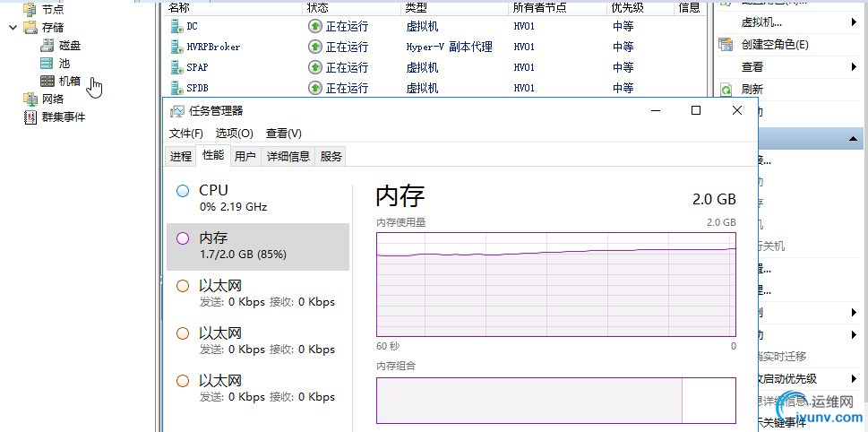This screenshot has width=868, height=432.
Task: Click the 网络 network icon in tree
Action: (30, 99)
